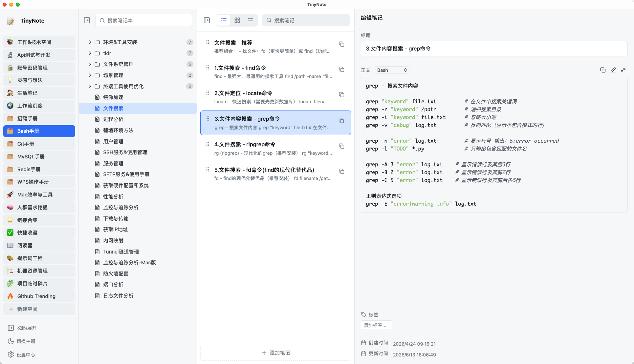Edit note body with pencil icon
Screen dimensions: 634x364
[613, 70]
